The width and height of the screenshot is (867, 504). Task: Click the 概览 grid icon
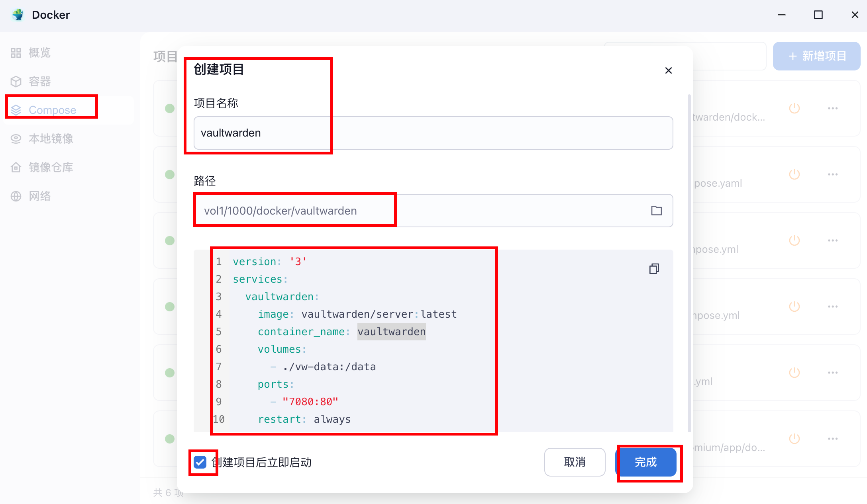click(16, 53)
